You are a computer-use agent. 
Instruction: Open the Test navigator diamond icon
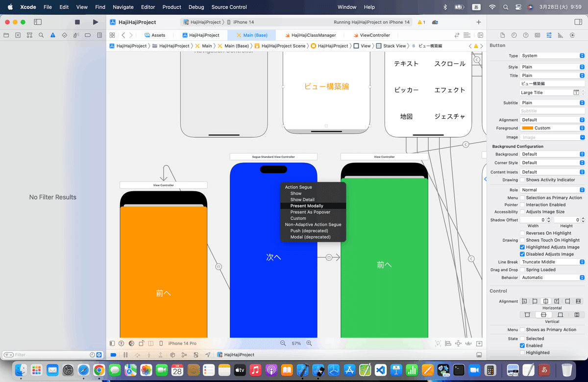point(65,35)
